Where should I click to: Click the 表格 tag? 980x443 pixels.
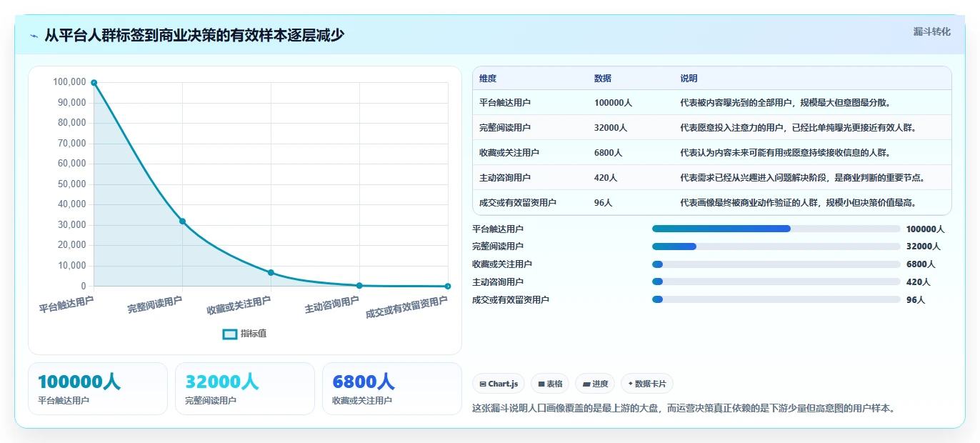point(550,384)
